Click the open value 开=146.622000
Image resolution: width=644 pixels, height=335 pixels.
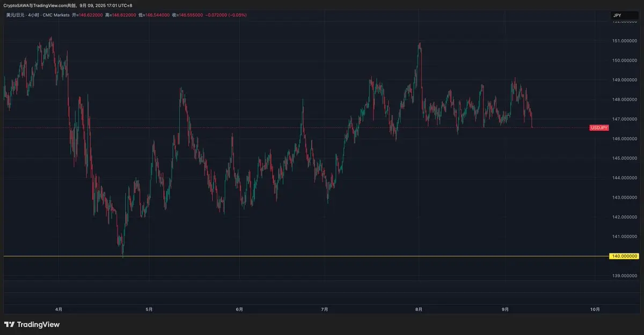tap(87, 15)
